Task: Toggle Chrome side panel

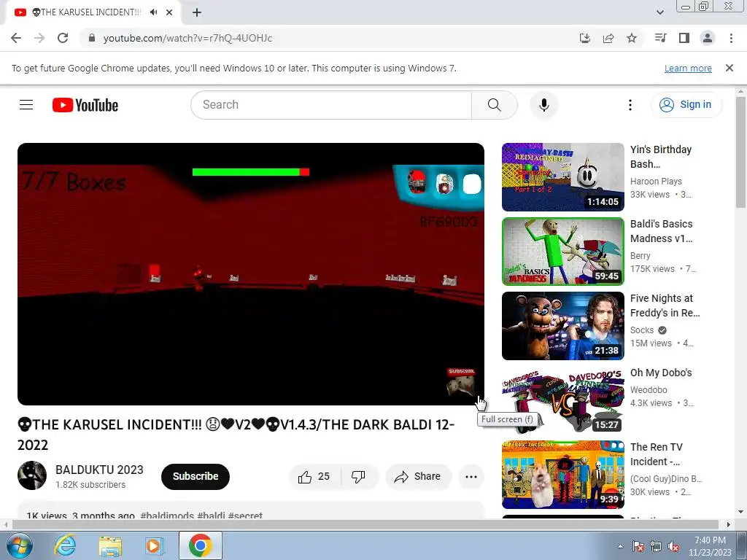Action: (x=684, y=38)
